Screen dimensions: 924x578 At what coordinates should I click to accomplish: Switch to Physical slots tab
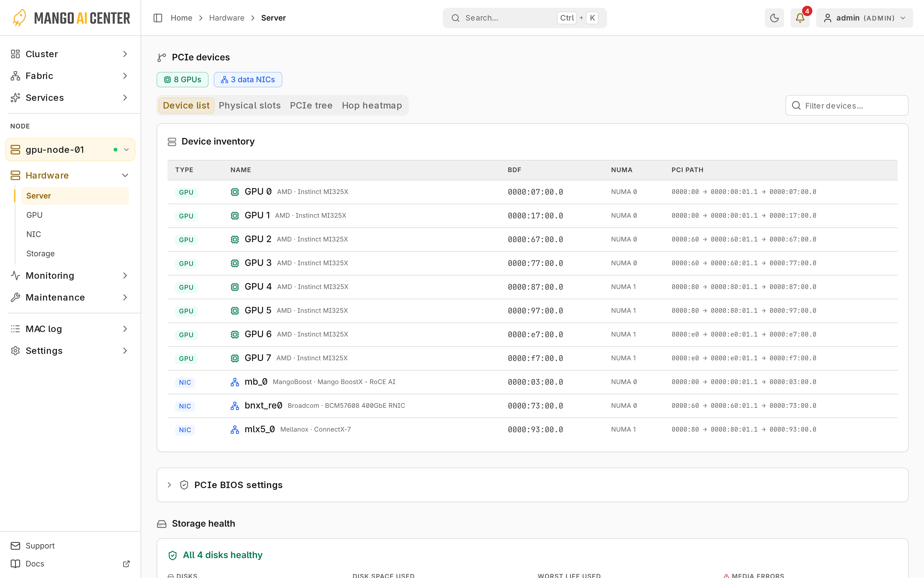[250, 106]
